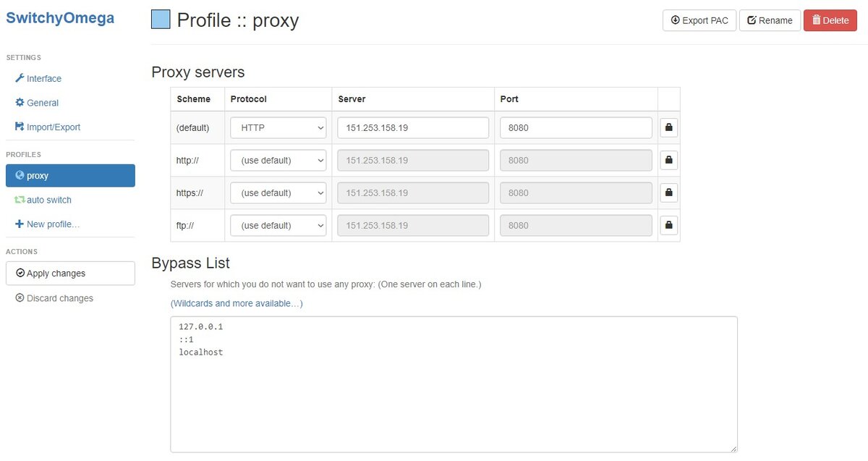
Task: Click '127.0.0.1' line in bypass list
Action: [200, 327]
